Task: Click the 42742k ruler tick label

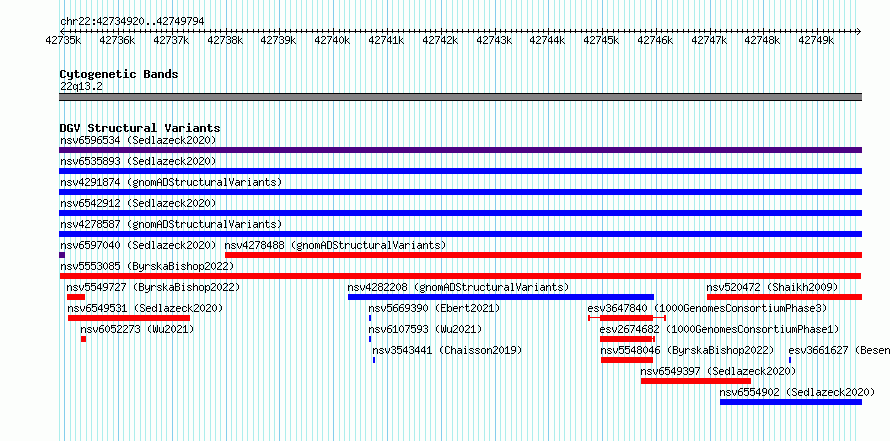Action: (440, 40)
